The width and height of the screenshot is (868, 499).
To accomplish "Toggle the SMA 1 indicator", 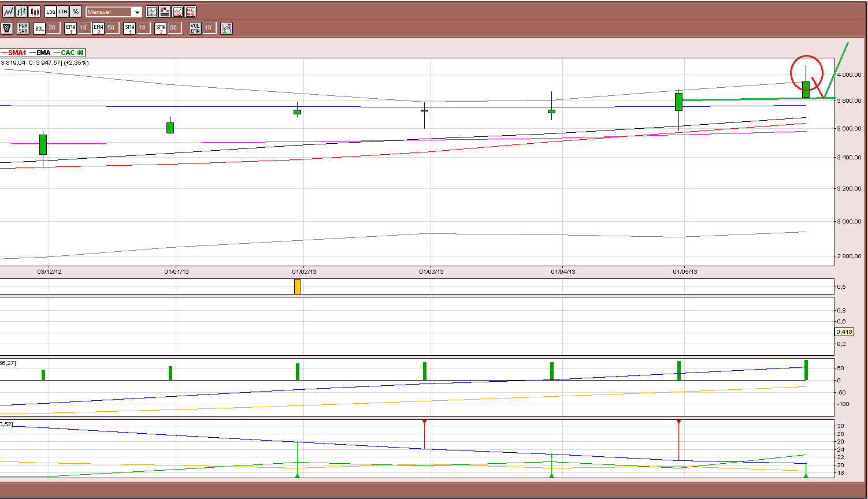I will click(x=129, y=28).
